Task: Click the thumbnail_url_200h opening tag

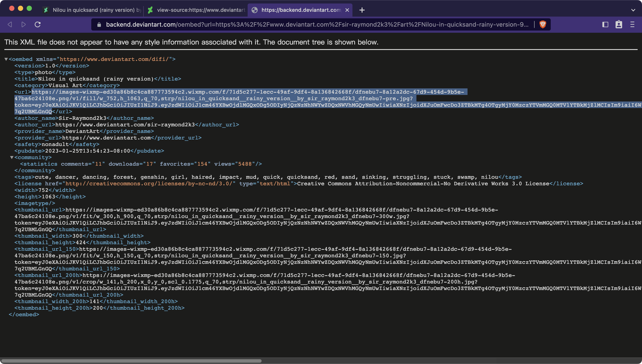Action: 48,275
